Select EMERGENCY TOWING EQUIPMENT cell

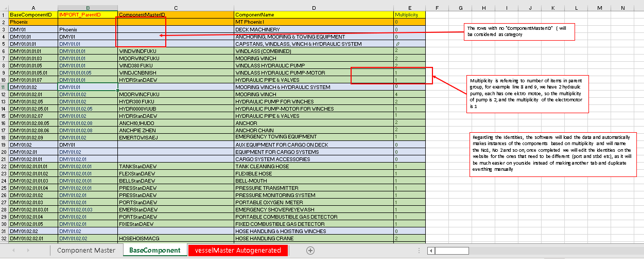[314, 137]
